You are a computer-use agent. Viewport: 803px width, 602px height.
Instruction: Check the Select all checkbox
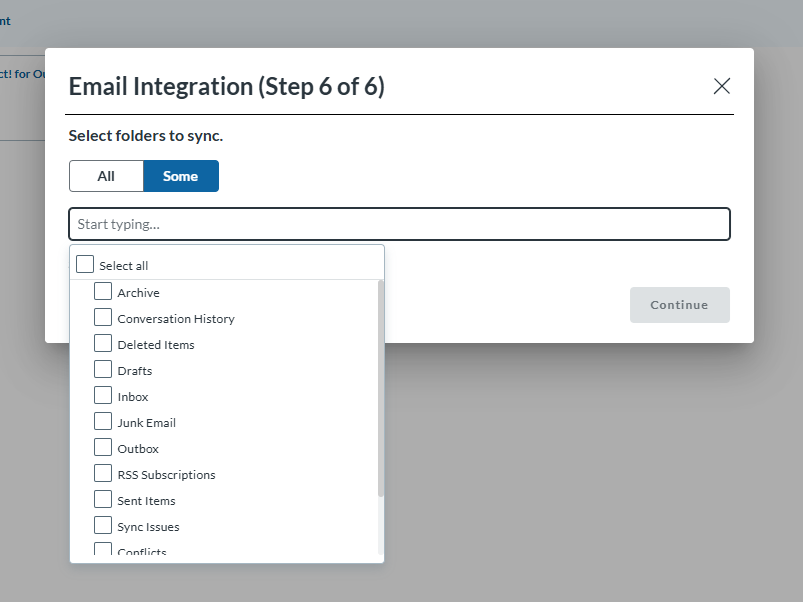coord(85,265)
